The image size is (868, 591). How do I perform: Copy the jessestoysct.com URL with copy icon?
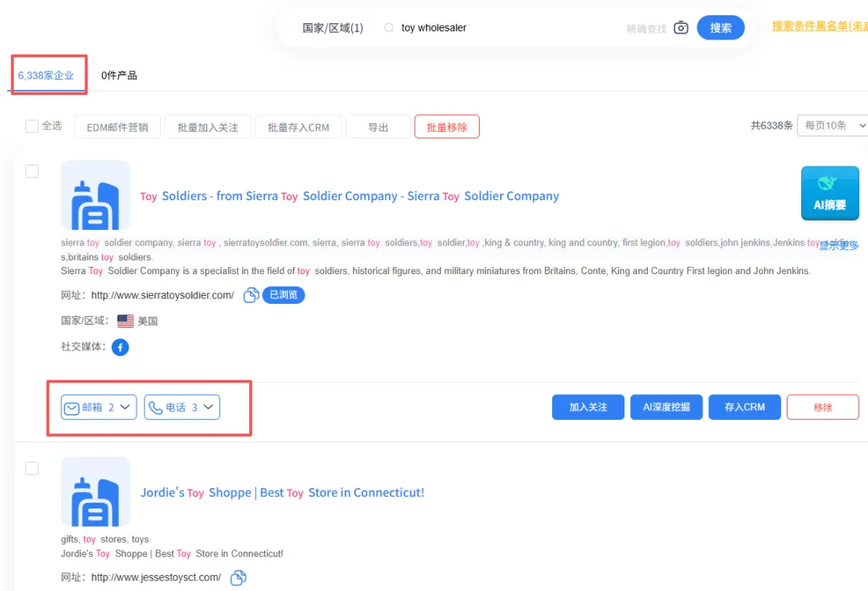[x=238, y=577]
